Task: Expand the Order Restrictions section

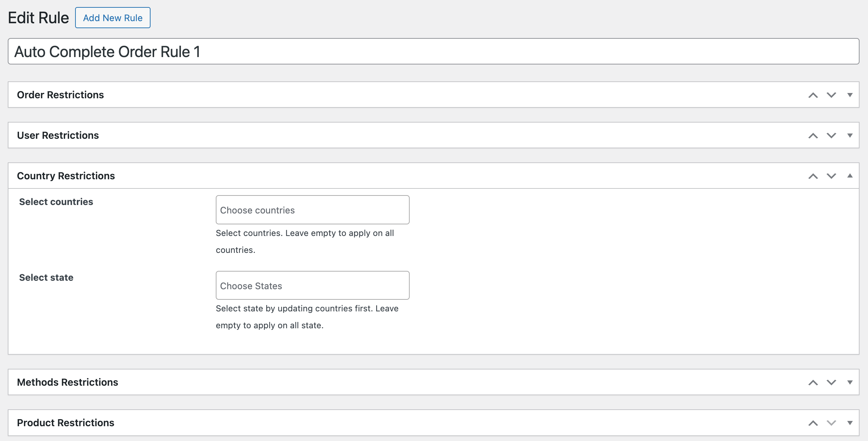Action: (850, 95)
